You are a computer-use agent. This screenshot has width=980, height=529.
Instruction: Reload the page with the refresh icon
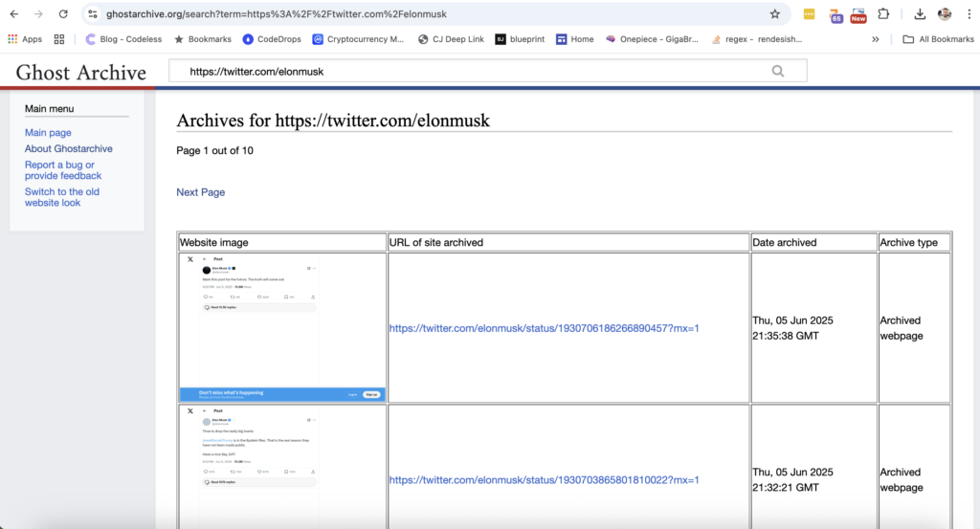63,13
